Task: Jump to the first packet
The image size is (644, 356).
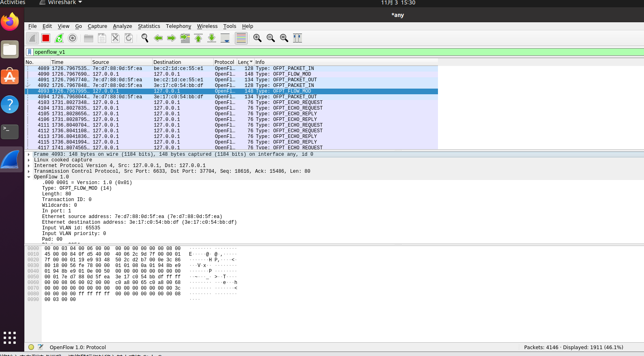Action: 198,38
